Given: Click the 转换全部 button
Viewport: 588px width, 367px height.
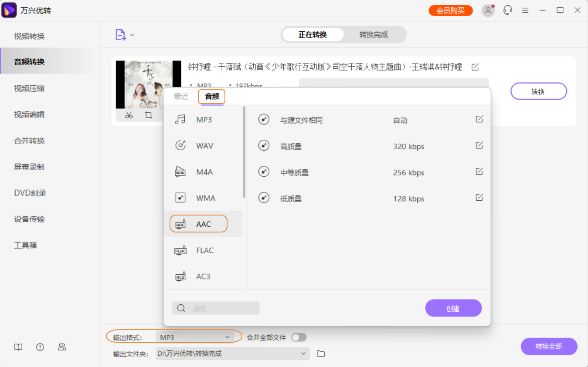Looking at the screenshot, I should click(x=549, y=347).
